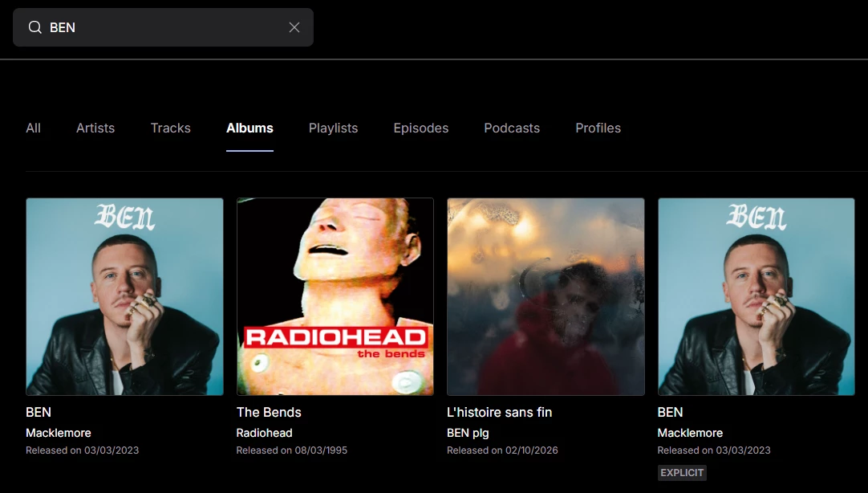The width and height of the screenshot is (868, 493).
Task: Click the magnifying glass search icon
Action: point(34,27)
